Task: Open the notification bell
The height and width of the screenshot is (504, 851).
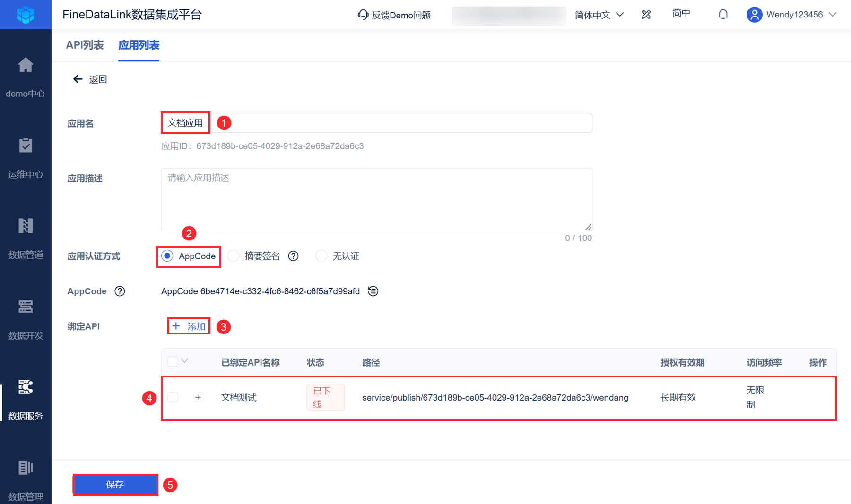Action: point(723,15)
